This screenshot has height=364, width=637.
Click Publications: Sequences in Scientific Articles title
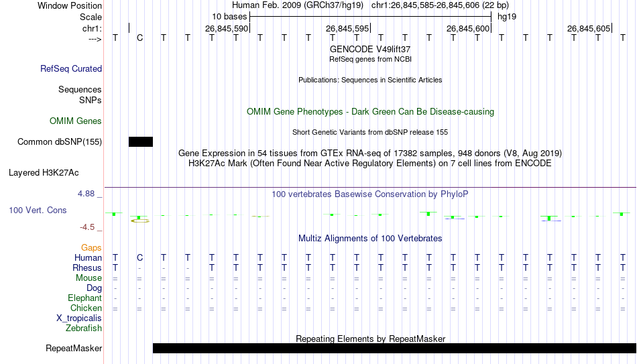click(370, 80)
